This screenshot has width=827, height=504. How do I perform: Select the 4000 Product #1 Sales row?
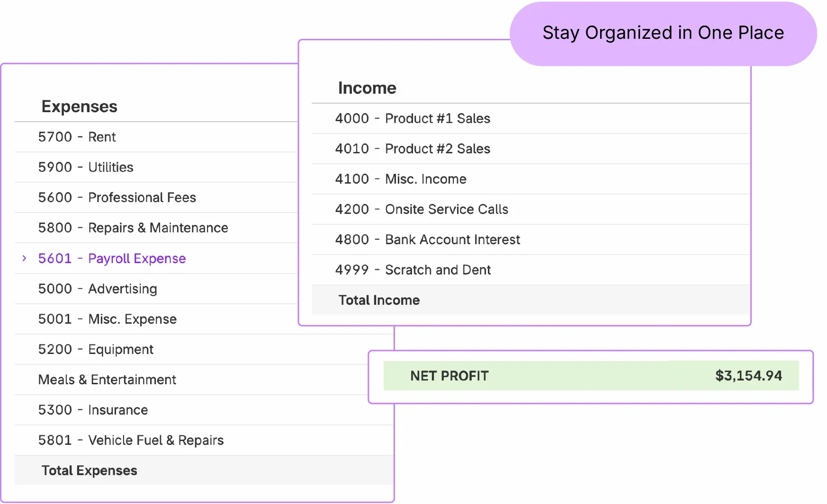click(413, 118)
